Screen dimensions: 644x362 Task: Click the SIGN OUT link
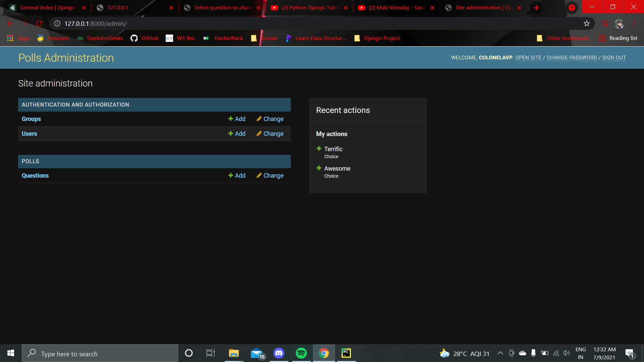pos(614,58)
